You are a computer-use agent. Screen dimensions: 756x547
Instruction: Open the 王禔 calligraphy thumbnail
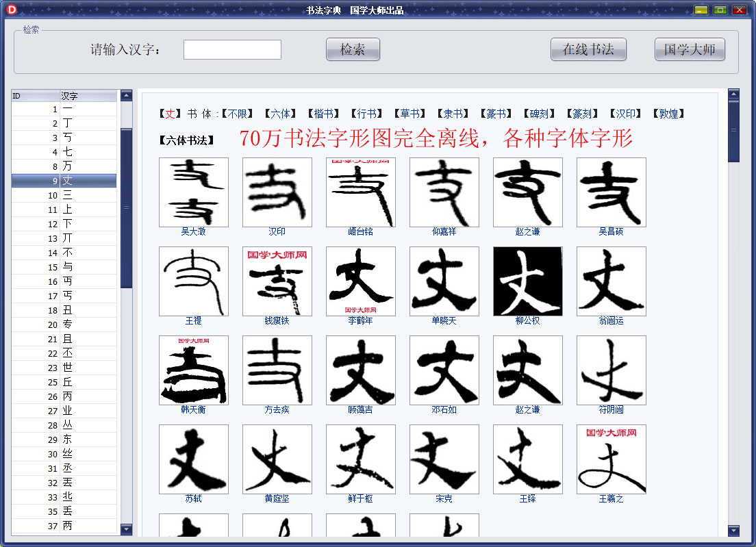pyautogui.click(x=194, y=281)
